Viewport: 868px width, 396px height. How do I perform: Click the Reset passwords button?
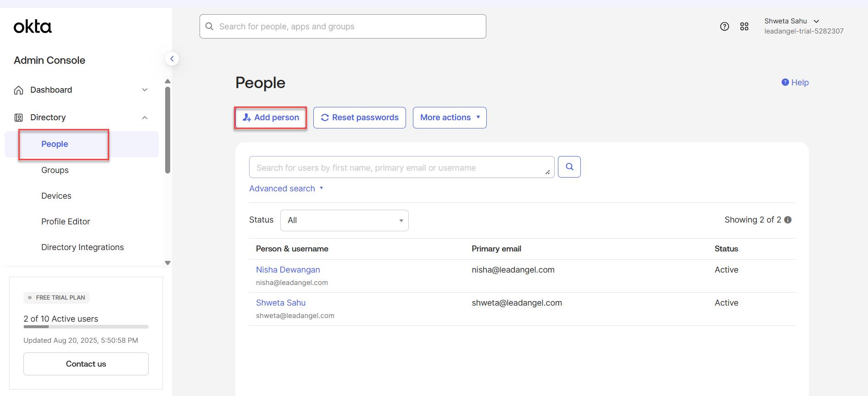click(x=360, y=117)
